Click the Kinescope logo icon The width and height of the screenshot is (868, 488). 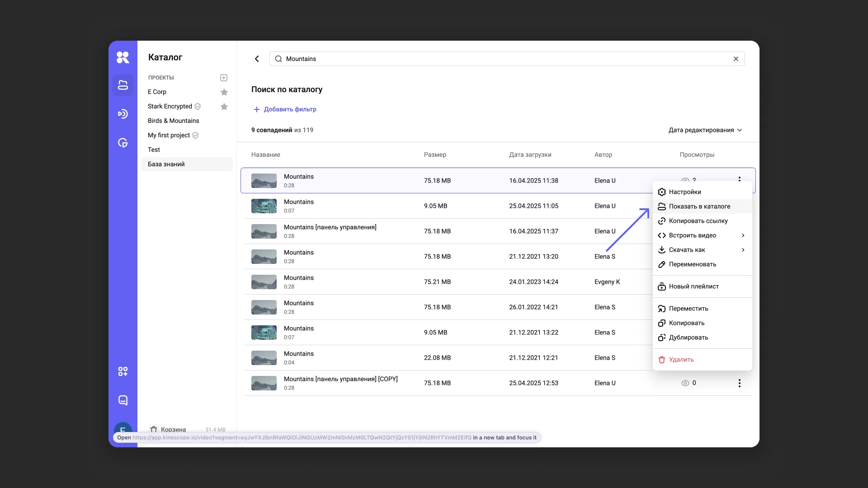tap(123, 57)
